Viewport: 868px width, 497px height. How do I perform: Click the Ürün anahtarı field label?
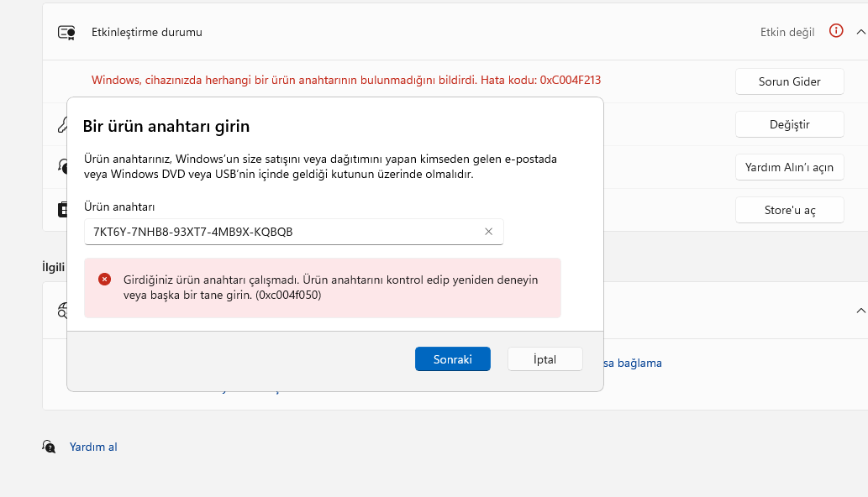coord(119,207)
